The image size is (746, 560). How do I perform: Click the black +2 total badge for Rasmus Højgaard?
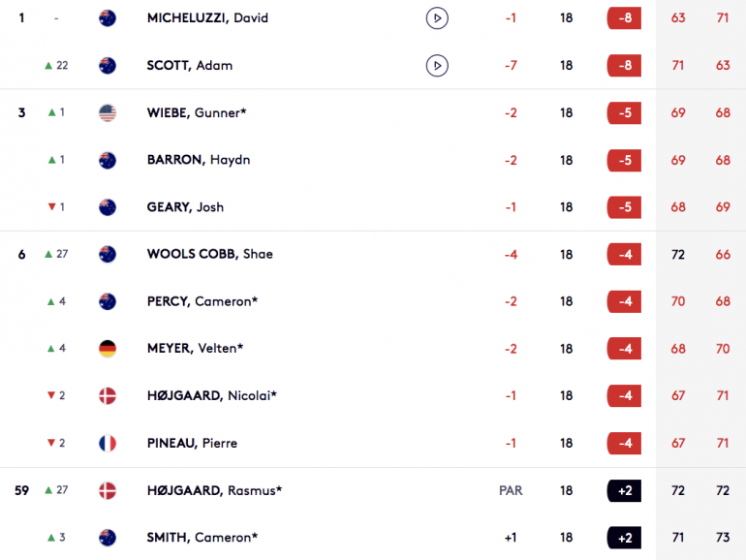click(624, 490)
